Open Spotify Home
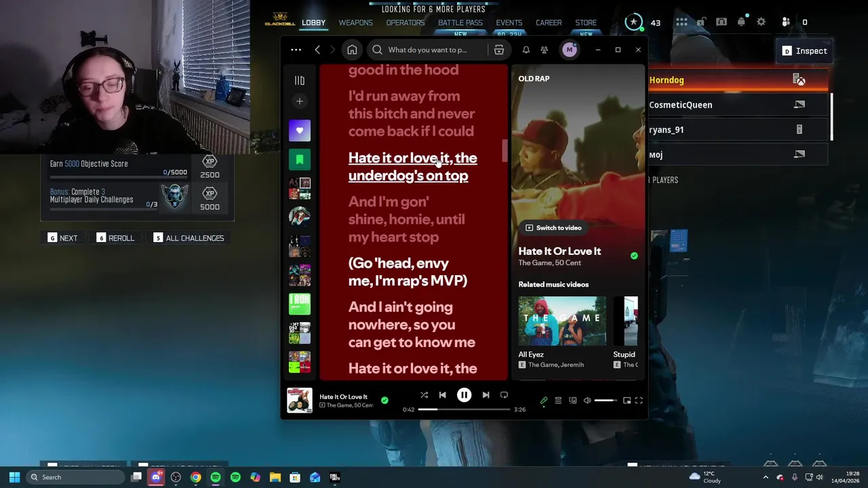The image size is (868, 488). click(352, 49)
